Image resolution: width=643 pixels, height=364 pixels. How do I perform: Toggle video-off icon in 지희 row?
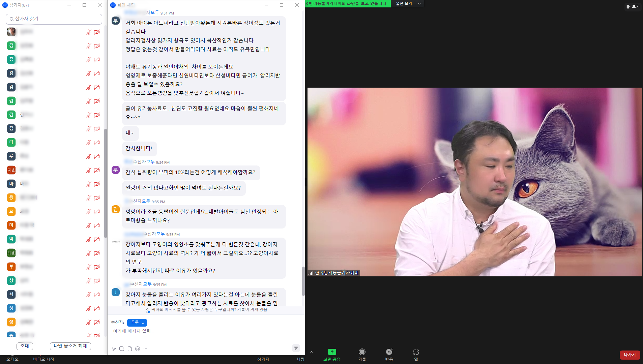pos(97,170)
